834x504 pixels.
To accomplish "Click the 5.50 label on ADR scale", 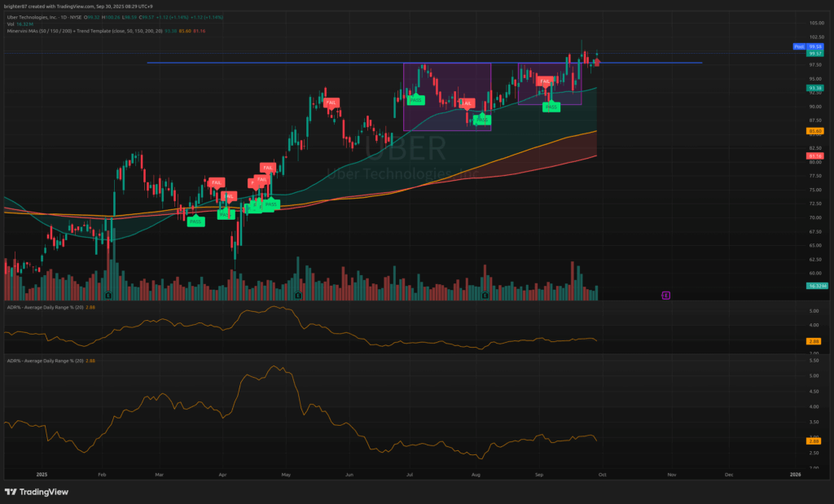I will click(814, 361).
